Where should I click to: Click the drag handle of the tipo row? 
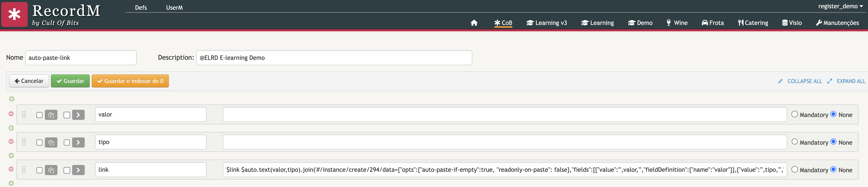(x=24, y=142)
